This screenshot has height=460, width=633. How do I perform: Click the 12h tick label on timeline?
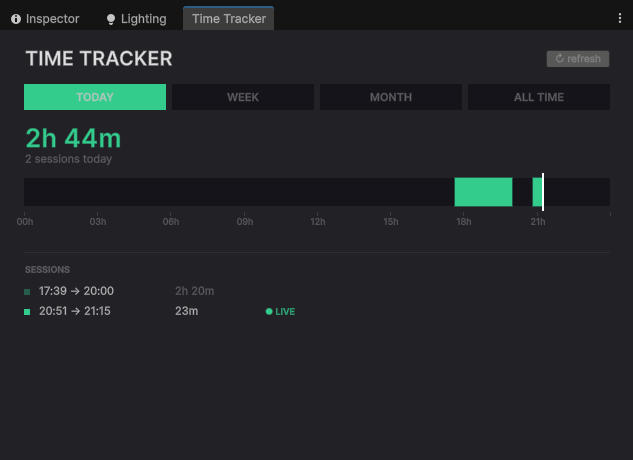click(x=318, y=222)
